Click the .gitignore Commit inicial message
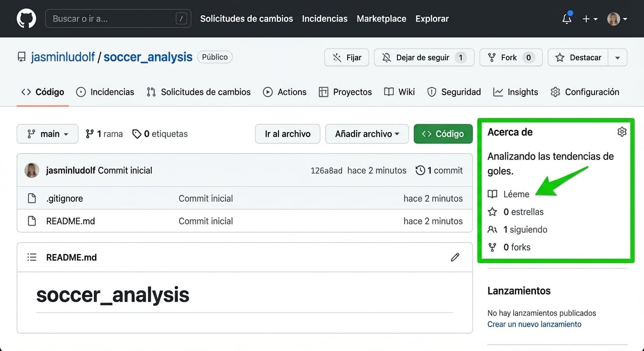Image resolution: width=644 pixels, height=351 pixels. tap(206, 198)
